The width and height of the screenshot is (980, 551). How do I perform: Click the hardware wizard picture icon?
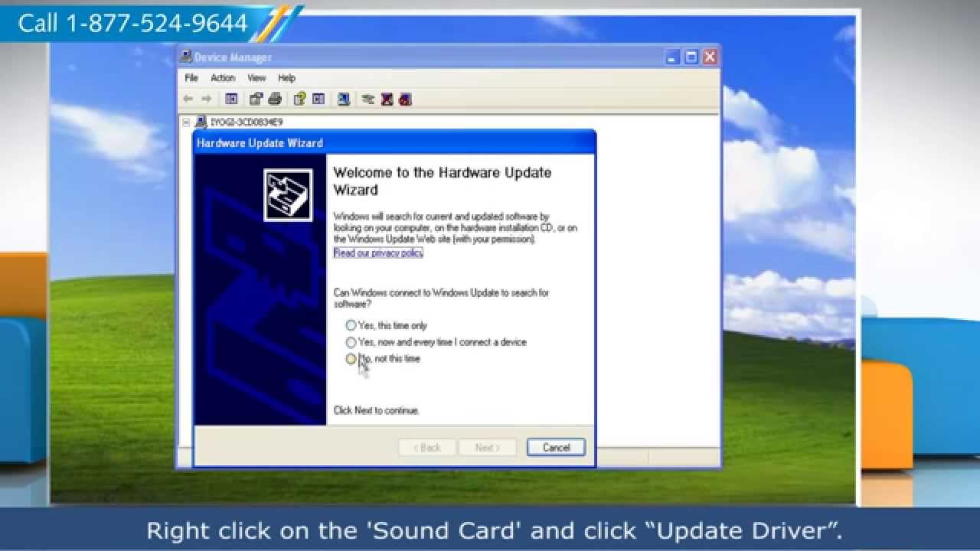click(x=288, y=195)
